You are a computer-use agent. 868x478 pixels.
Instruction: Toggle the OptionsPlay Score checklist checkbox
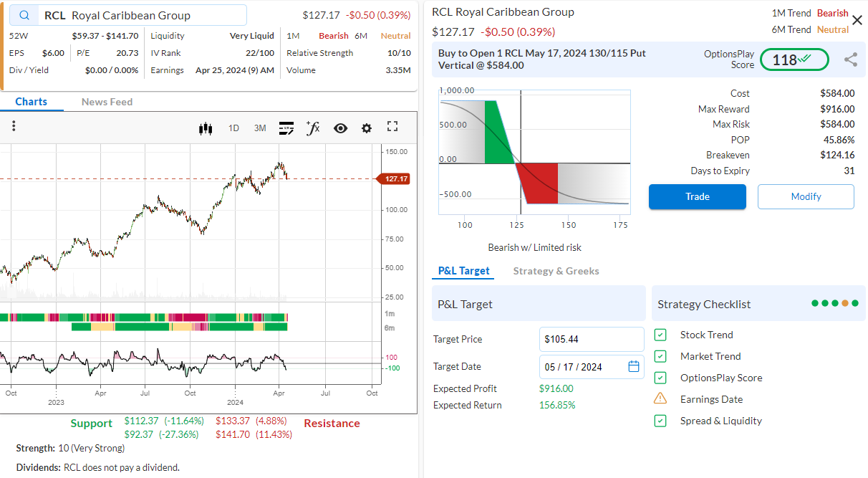[660, 378]
